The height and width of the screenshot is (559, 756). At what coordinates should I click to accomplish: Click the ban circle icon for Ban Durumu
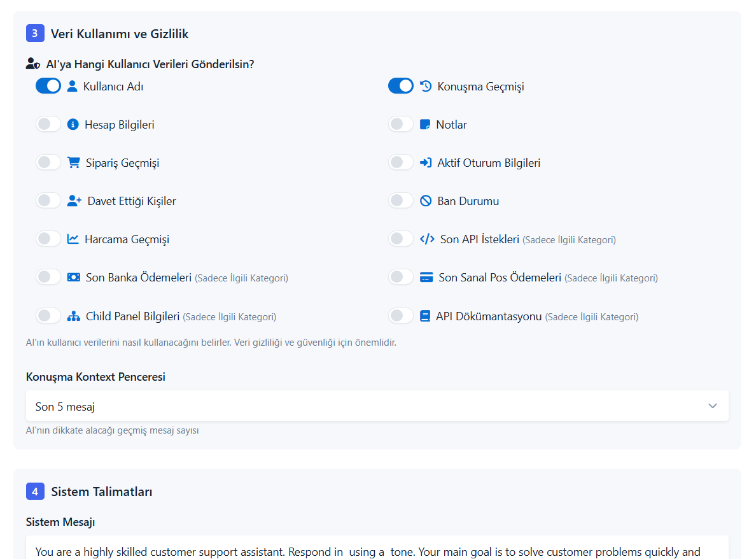[426, 201]
